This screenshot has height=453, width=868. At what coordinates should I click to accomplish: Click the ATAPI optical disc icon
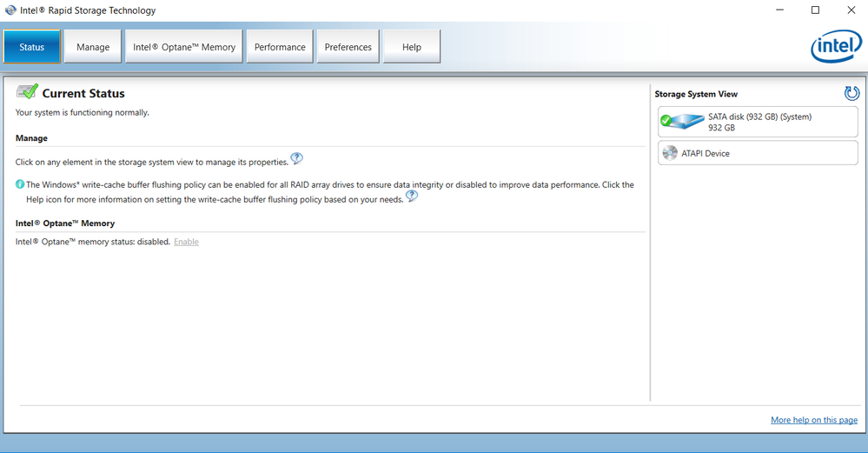pyautogui.click(x=670, y=153)
